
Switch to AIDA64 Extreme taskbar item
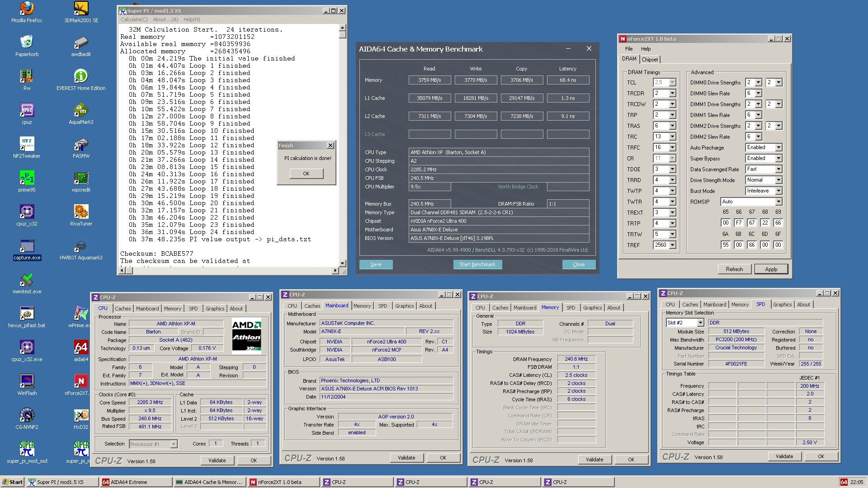point(137,482)
